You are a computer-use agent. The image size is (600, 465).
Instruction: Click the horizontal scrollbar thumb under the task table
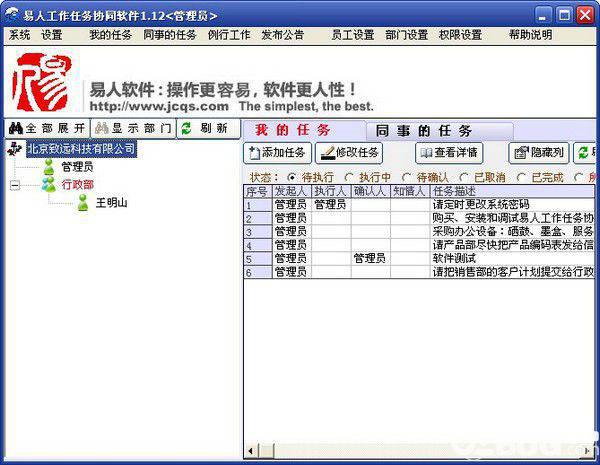click(x=267, y=451)
